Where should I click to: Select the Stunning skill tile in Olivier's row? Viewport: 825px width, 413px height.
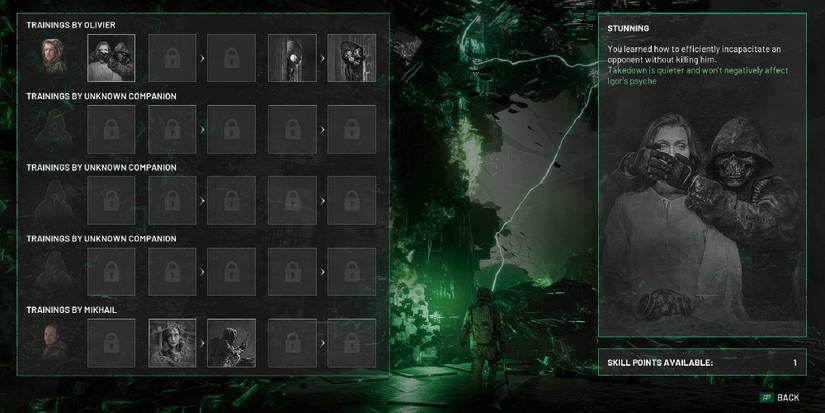pyautogui.click(x=111, y=58)
